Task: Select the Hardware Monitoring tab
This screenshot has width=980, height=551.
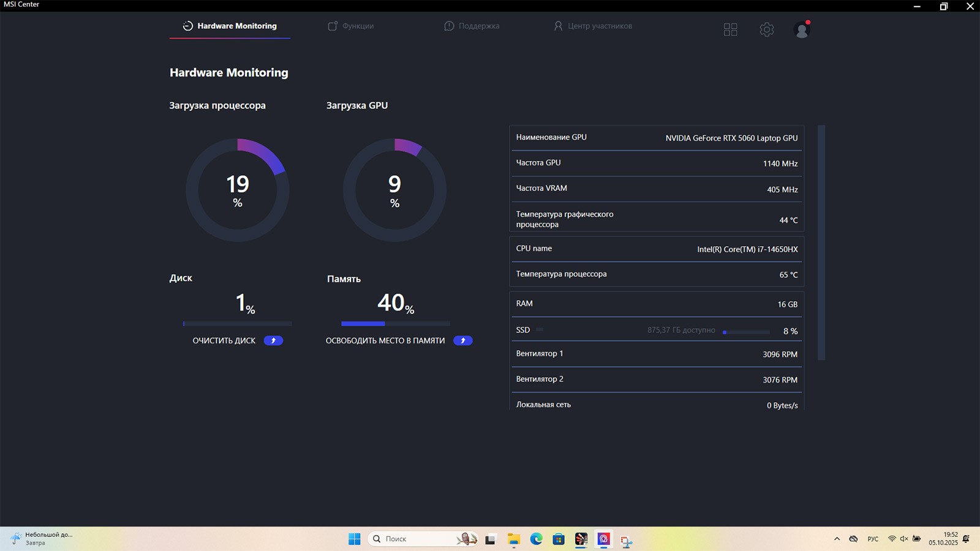Action: [230, 26]
